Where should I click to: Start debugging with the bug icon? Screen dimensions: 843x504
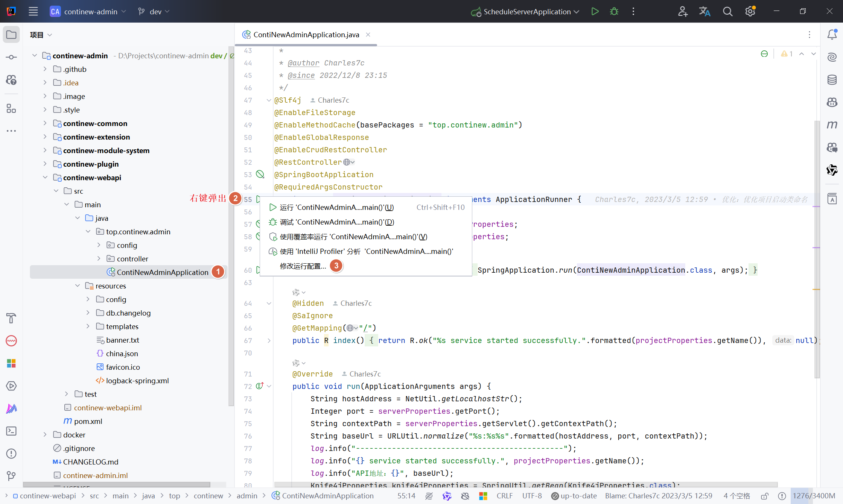point(614,11)
